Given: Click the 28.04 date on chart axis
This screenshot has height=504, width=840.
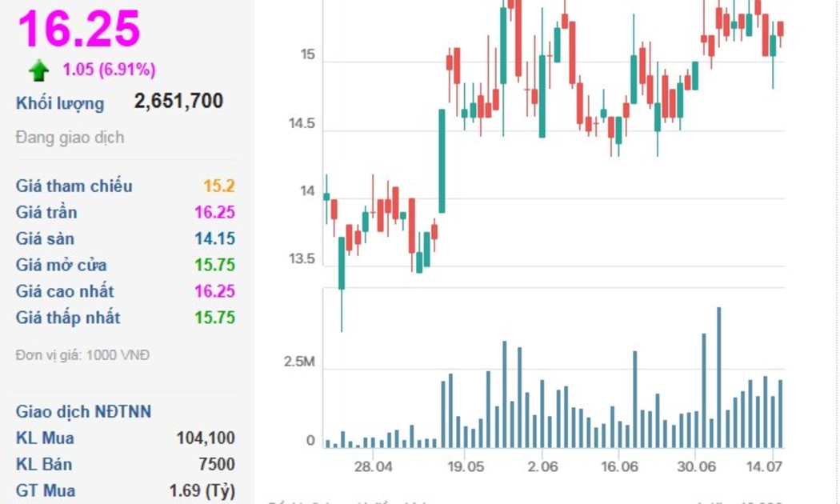Looking at the screenshot, I should pyautogui.click(x=374, y=467).
